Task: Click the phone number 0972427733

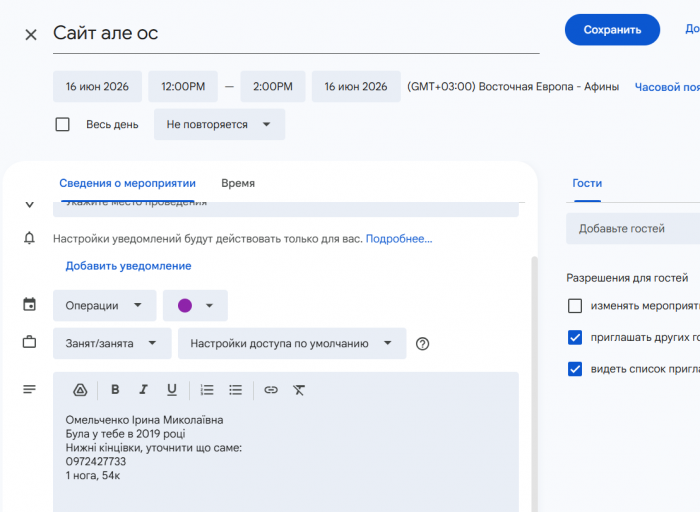Action: pyautogui.click(x=96, y=462)
